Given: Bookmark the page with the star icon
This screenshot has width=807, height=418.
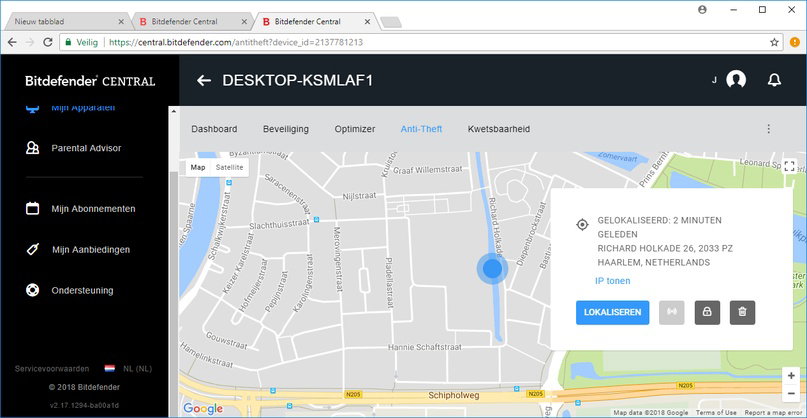Looking at the screenshot, I should point(774,42).
